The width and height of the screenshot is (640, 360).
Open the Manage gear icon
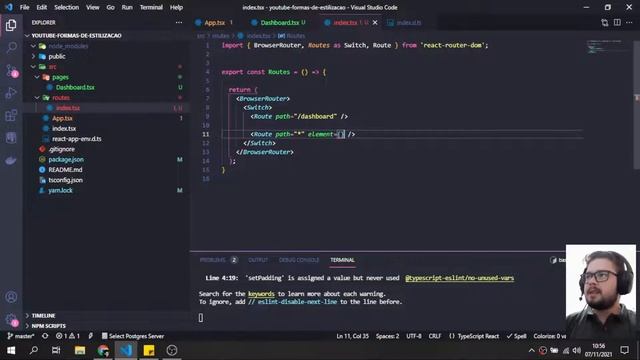click(11, 320)
